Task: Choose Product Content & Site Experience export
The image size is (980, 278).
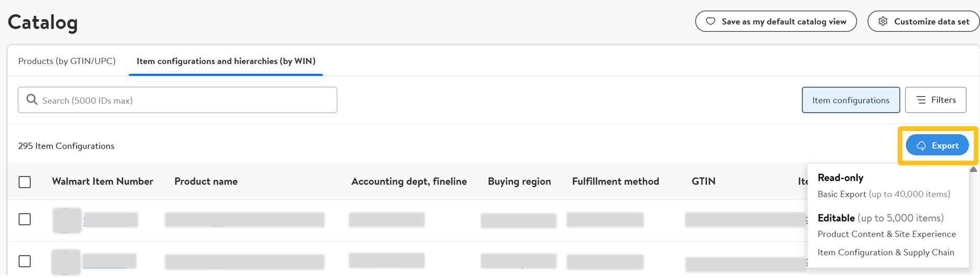Action: pos(886,234)
